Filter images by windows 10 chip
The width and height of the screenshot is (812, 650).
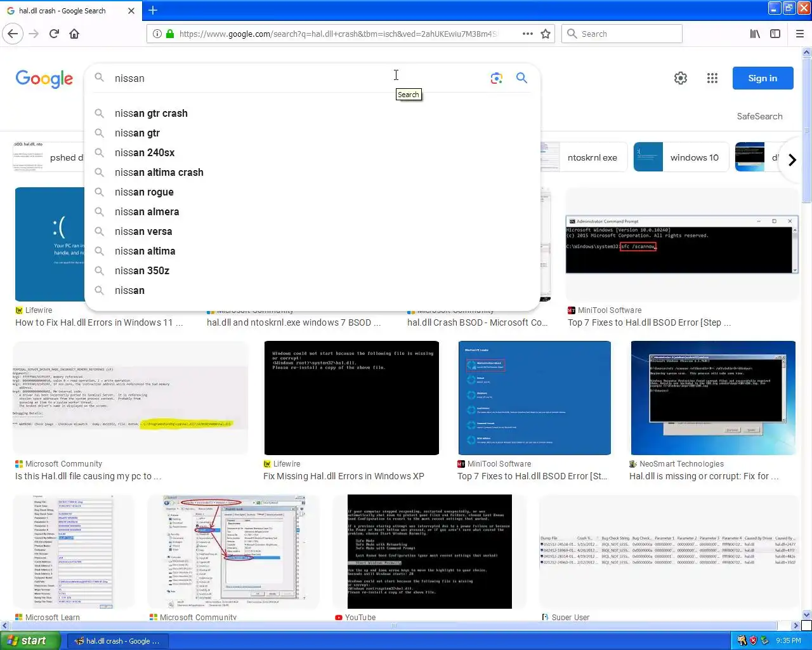[681, 157]
